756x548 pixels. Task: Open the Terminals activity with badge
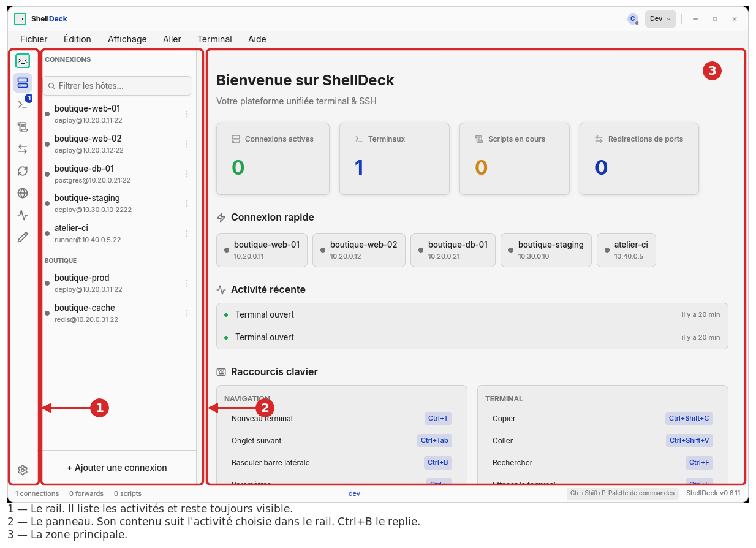click(23, 105)
